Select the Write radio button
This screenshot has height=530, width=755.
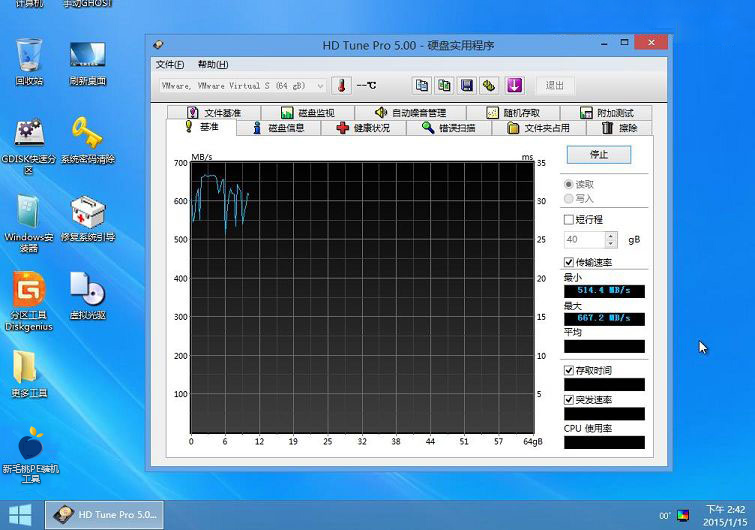(x=569, y=198)
